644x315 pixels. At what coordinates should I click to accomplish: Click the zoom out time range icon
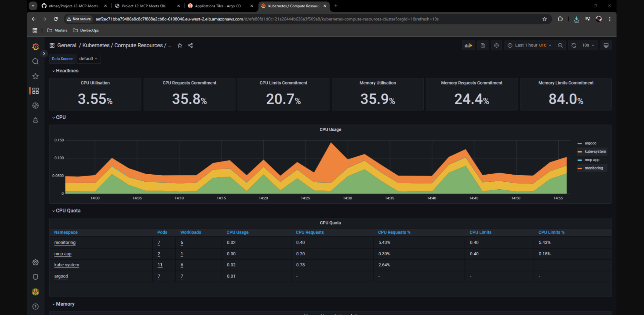tap(560, 45)
